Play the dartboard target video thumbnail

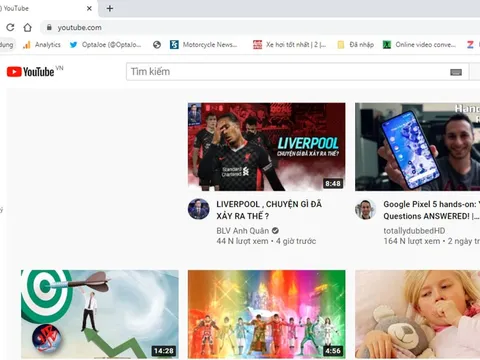coord(100,314)
